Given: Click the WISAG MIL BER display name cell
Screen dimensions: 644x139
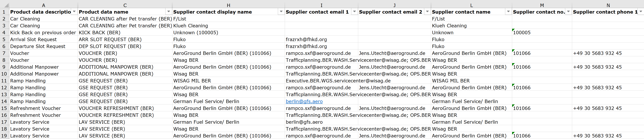Looking at the screenshot, I should (228, 81).
